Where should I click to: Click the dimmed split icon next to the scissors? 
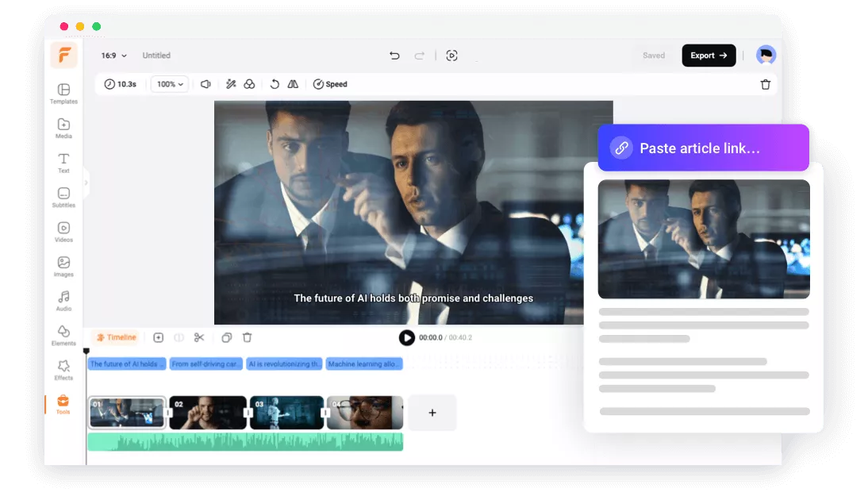point(179,337)
